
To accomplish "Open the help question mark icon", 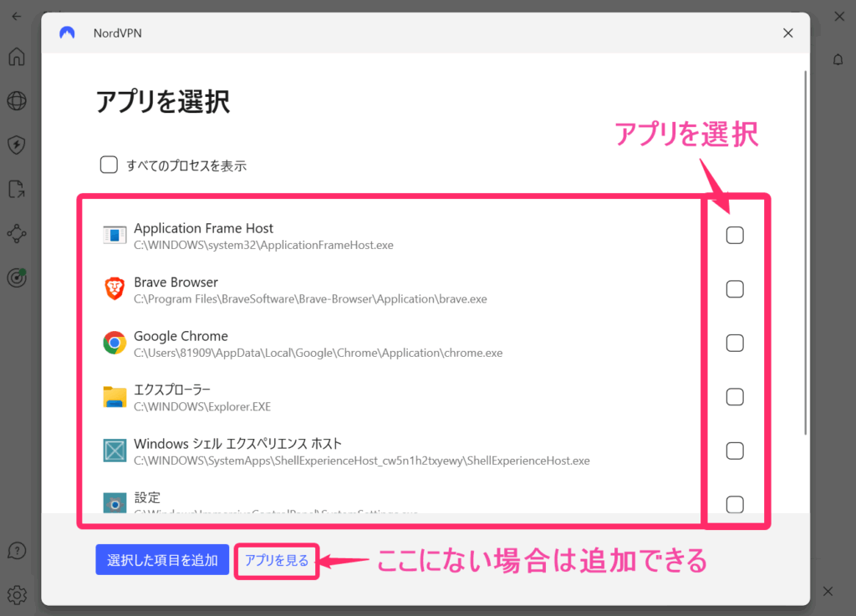I will [17, 551].
